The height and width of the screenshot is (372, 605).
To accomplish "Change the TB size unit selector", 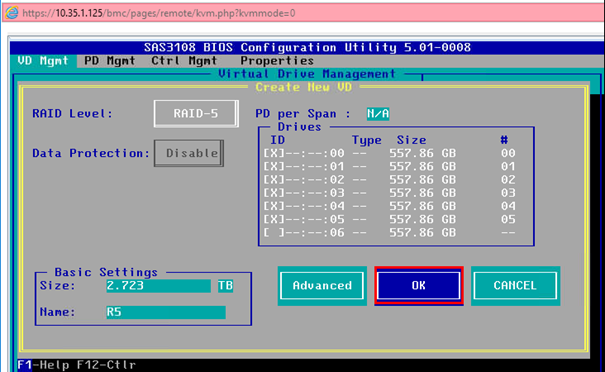I will tap(226, 286).
